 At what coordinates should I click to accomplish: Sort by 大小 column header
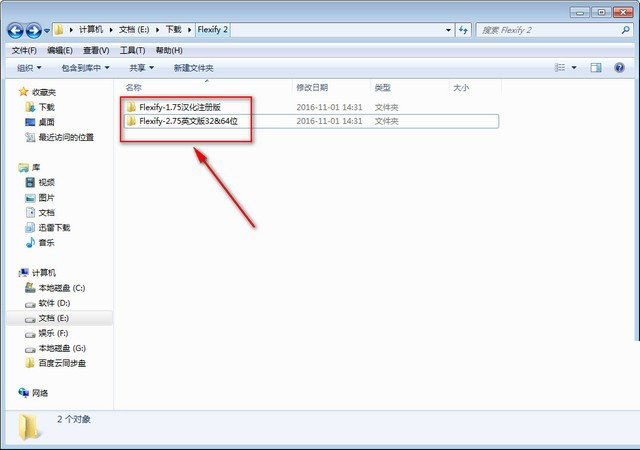461,87
